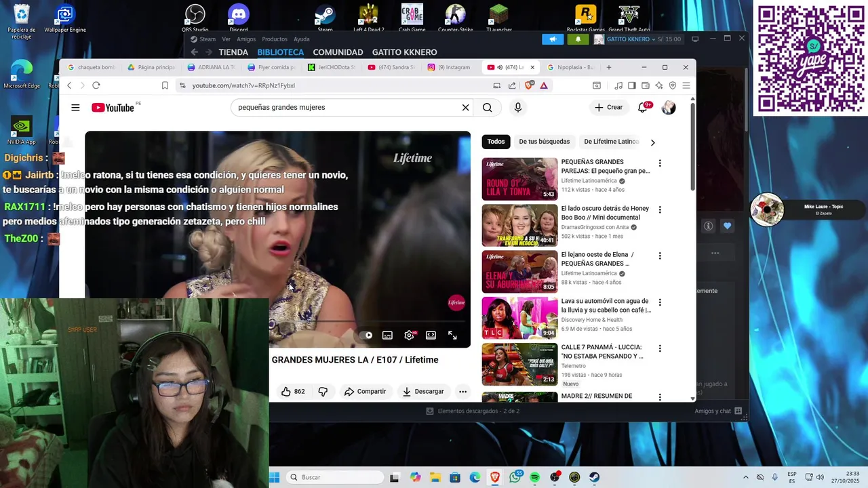Open Steam Ver menu

(226, 39)
